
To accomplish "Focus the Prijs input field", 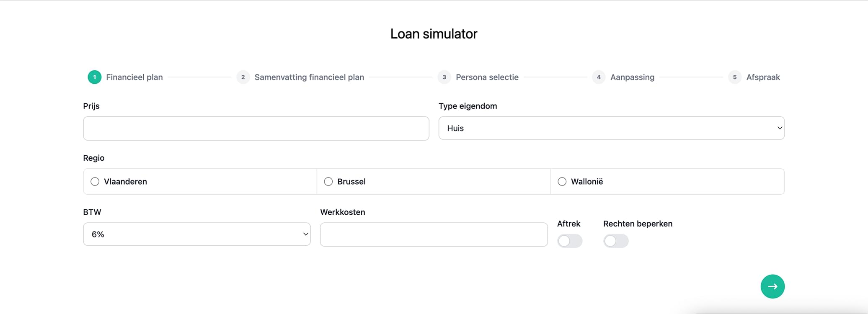I will 256,129.
